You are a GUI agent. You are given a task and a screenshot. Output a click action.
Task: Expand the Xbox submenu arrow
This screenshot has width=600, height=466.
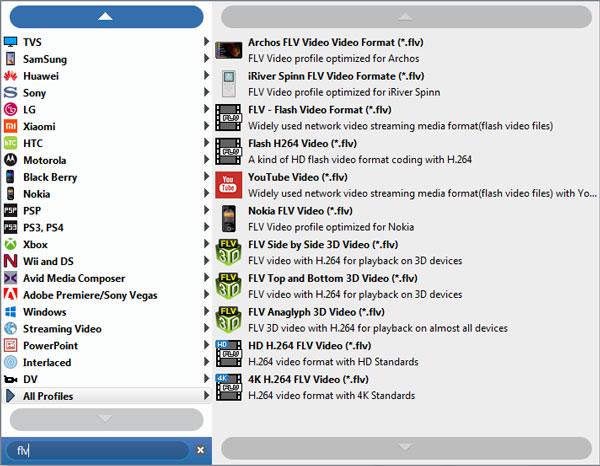[206, 244]
